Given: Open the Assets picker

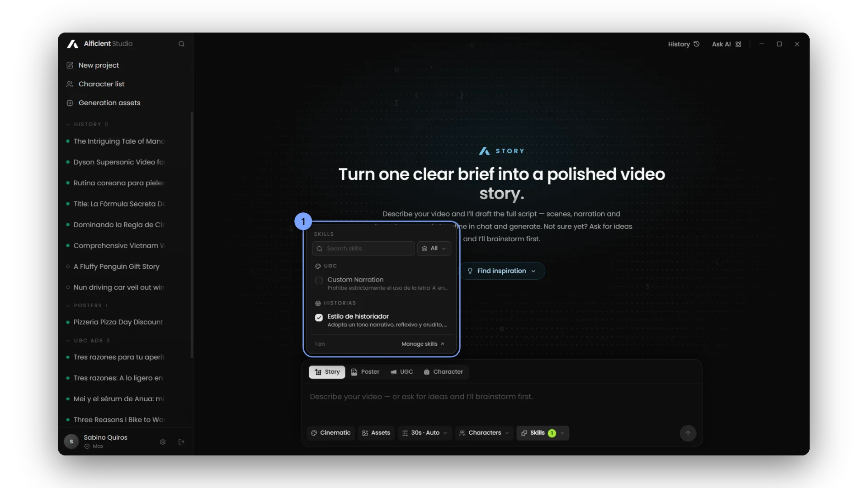Looking at the screenshot, I should point(376,433).
